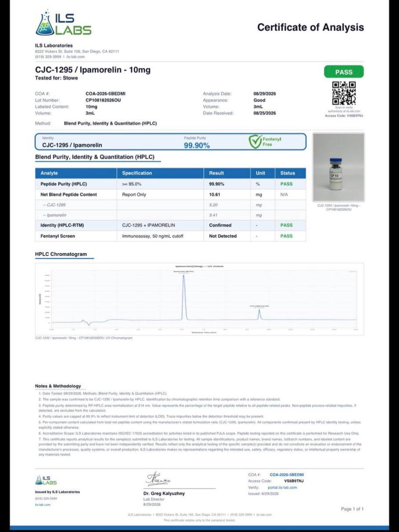This screenshot has width=399, height=532.
Task: Click the small ILS Labs footer logo
Action: pos(46,480)
